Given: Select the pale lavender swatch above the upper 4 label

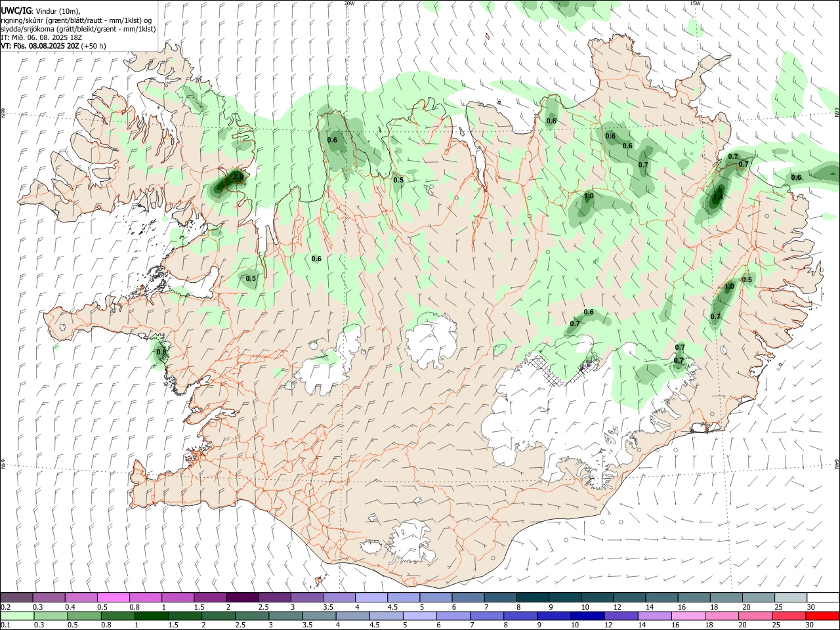Looking at the screenshot, I should (x=371, y=597).
